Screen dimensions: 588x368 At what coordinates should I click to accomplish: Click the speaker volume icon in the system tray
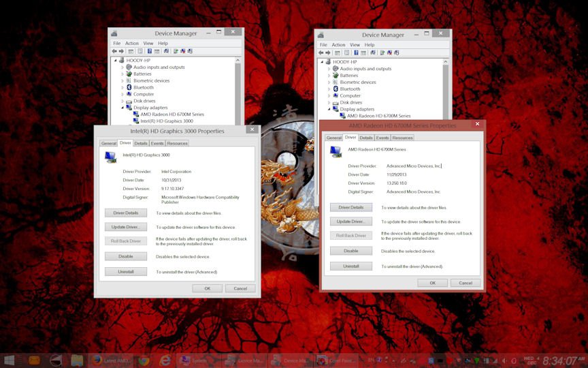click(x=502, y=360)
